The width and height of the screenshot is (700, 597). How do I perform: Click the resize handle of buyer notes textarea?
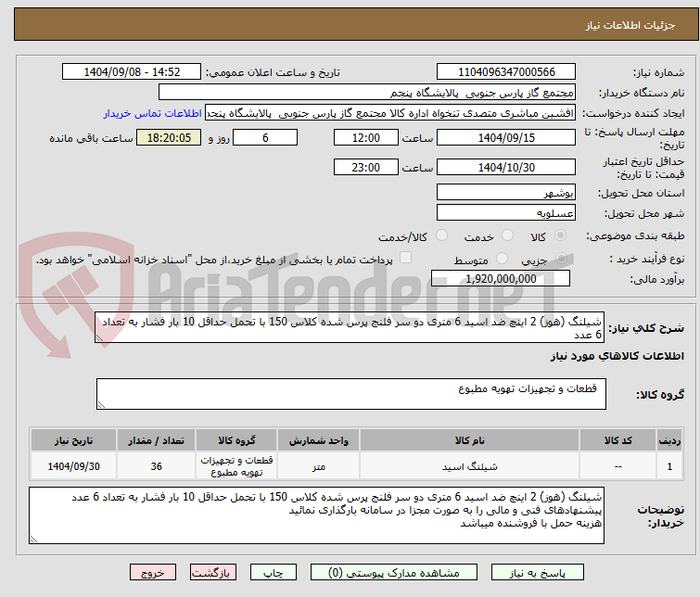point(33,540)
